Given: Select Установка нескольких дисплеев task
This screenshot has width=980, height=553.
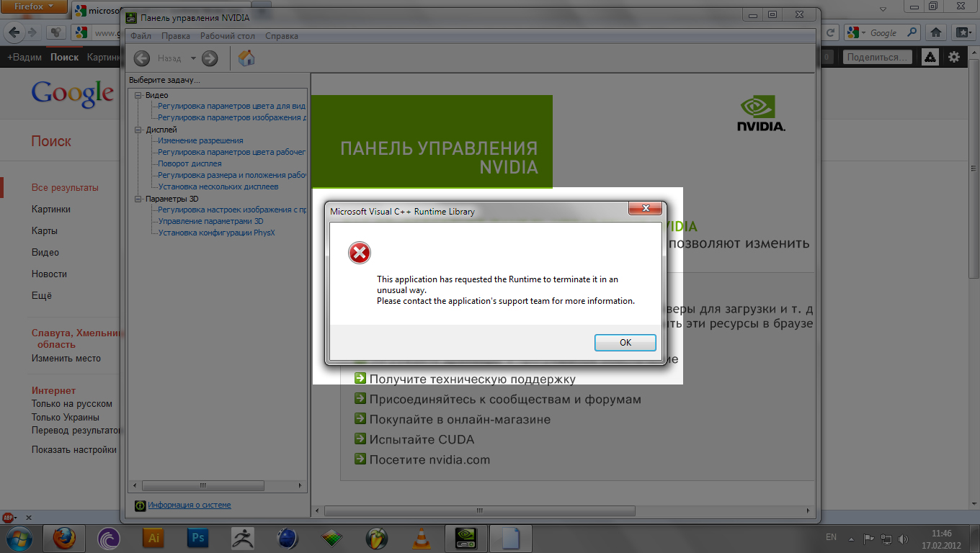Looking at the screenshot, I should click(218, 186).
